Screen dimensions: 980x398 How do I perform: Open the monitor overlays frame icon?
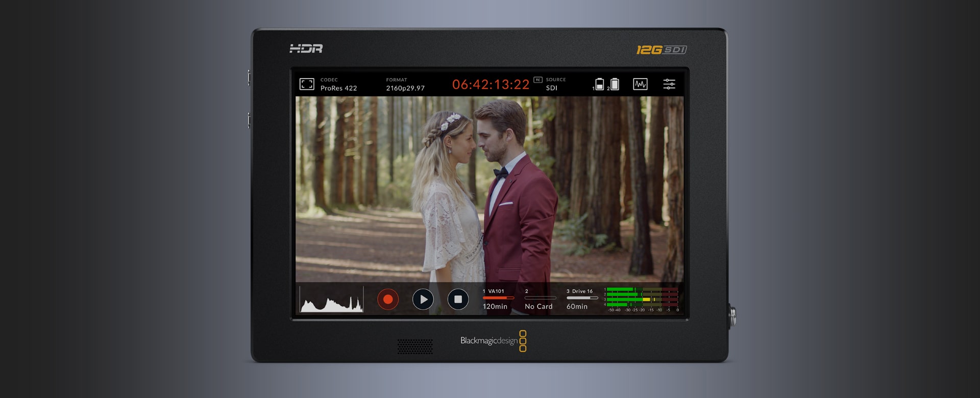307,84
